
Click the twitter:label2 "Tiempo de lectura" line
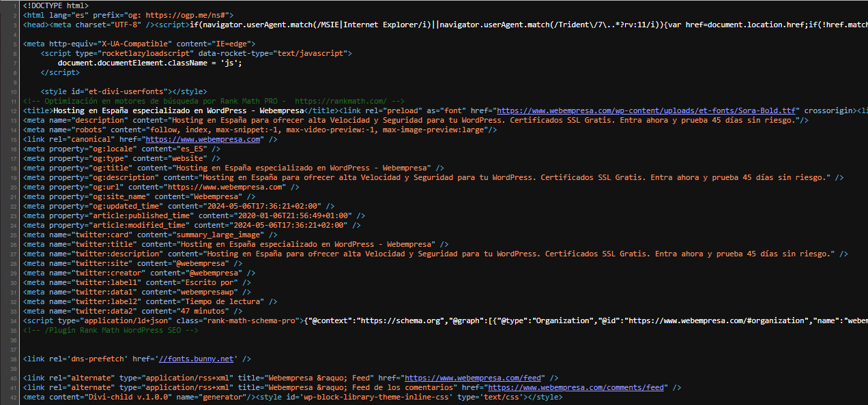tap(150, 301)
